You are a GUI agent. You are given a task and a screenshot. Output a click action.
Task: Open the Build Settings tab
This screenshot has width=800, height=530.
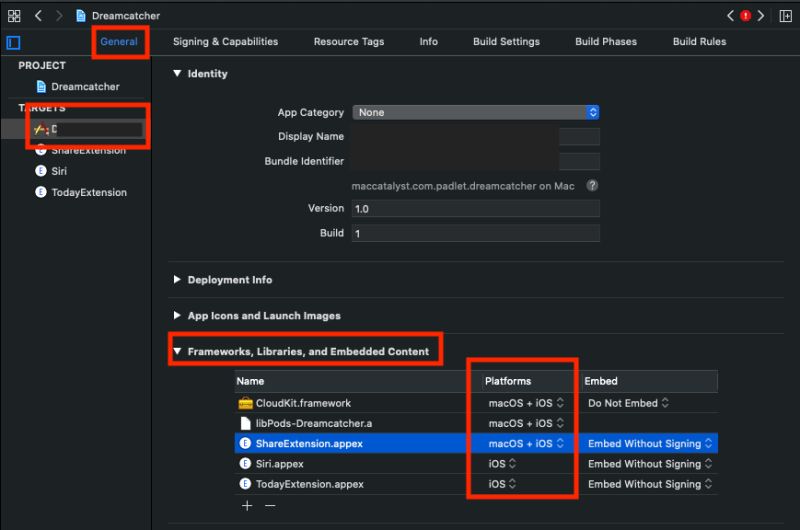click(x=506, y=42)
